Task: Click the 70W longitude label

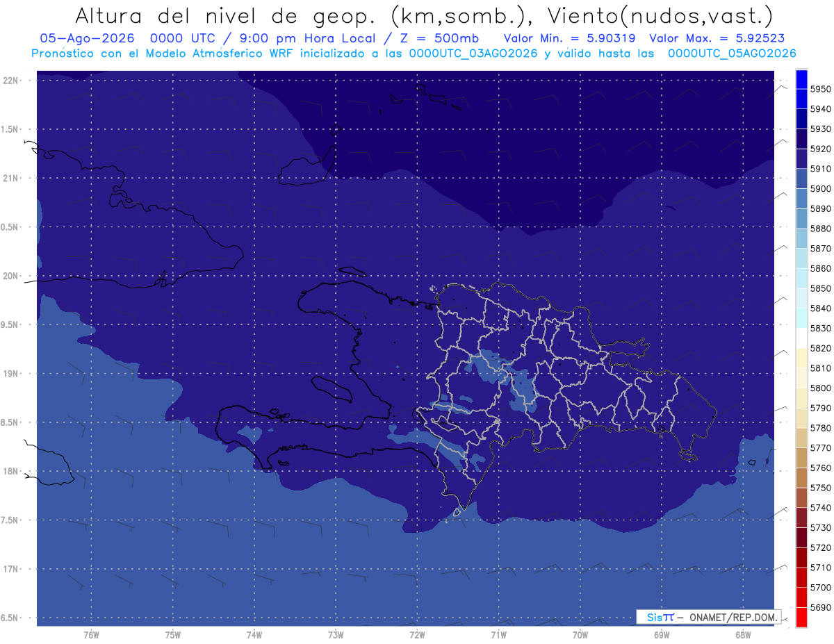Action: click(580, 635)
